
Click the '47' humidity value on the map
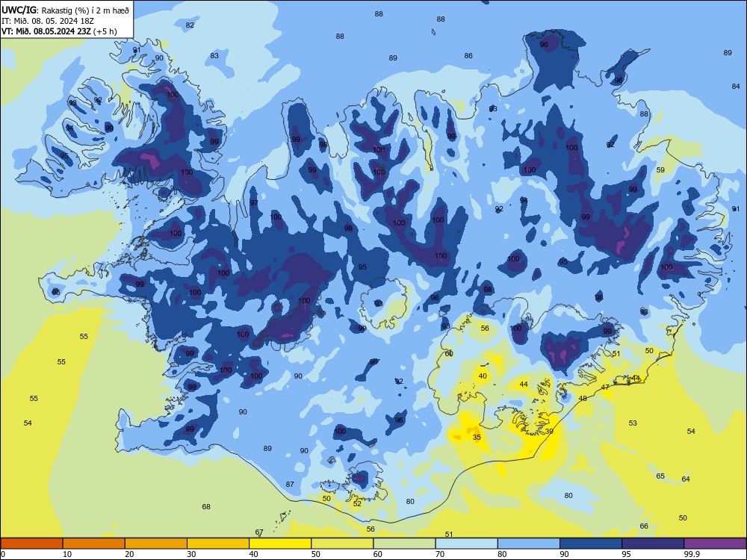(x=605, y=387)
